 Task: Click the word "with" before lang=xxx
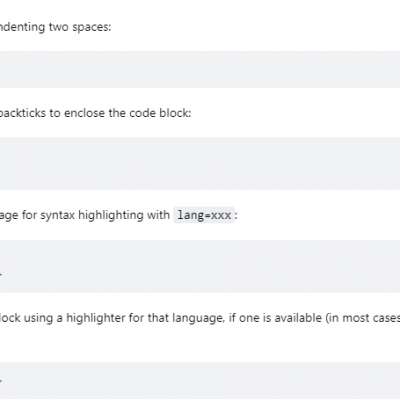pyautogui.click(x=158, y=215)
